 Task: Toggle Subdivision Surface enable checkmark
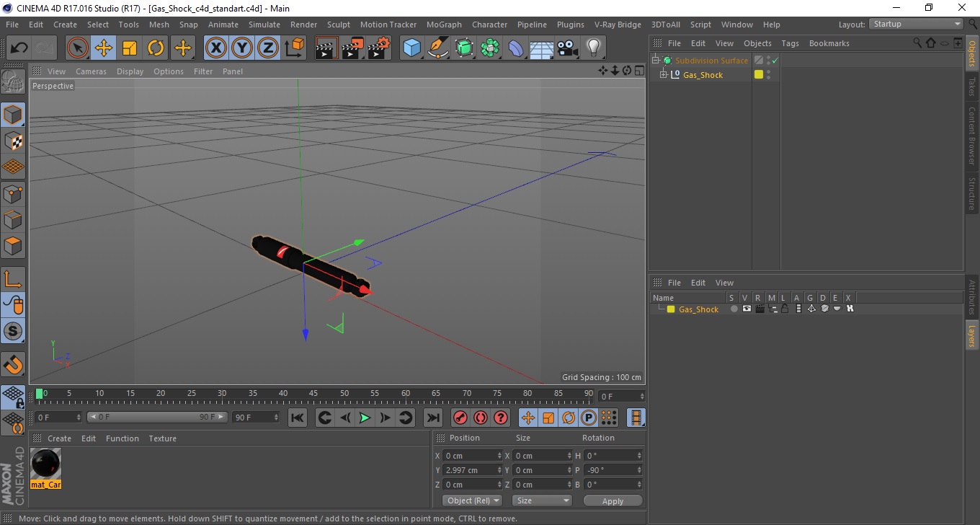pyautogui.click(x=775, y=61)
